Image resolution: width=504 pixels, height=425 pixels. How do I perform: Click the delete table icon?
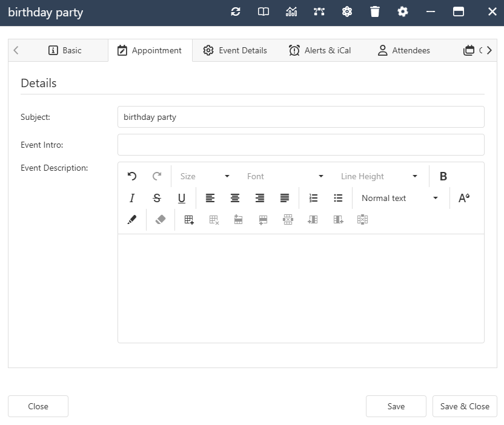pyautogui.click(x=213, y=219)
